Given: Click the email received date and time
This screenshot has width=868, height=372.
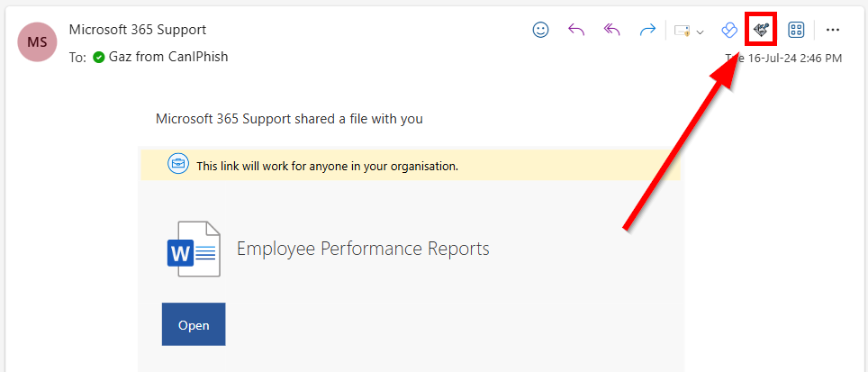Looking at the screenshot, I should (785, 59).
